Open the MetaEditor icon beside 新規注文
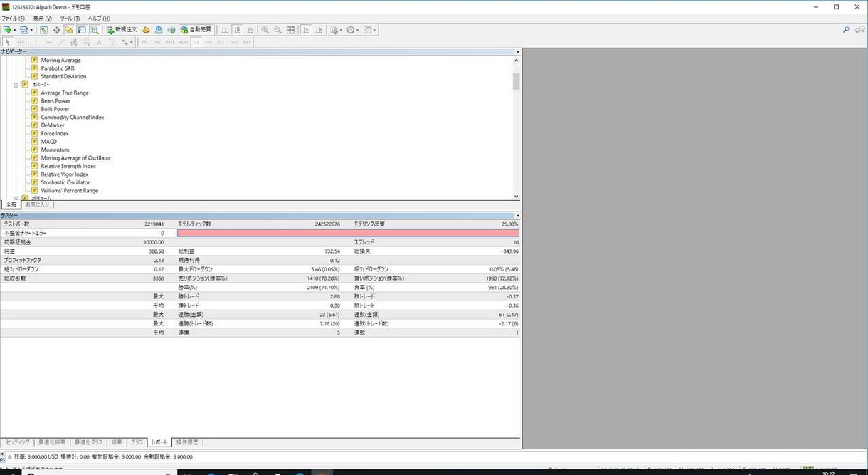868x475 pixels. click(146, 30)
